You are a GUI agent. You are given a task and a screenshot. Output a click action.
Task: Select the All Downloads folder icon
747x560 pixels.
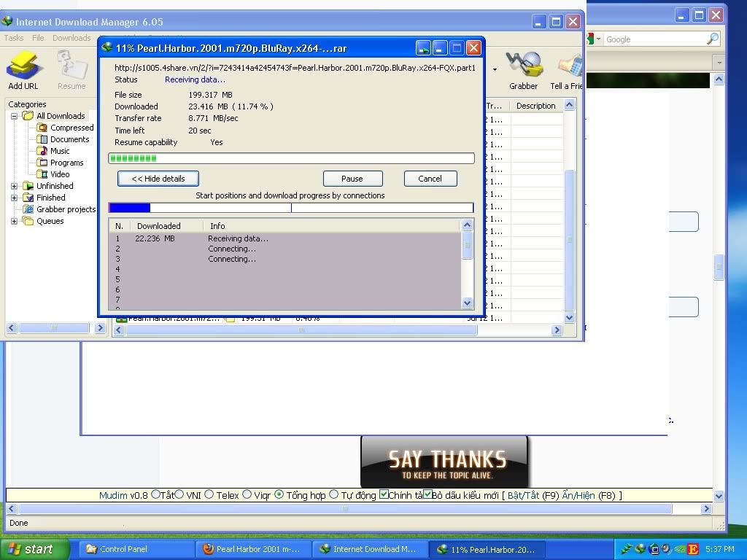click(x=28, y=116)
